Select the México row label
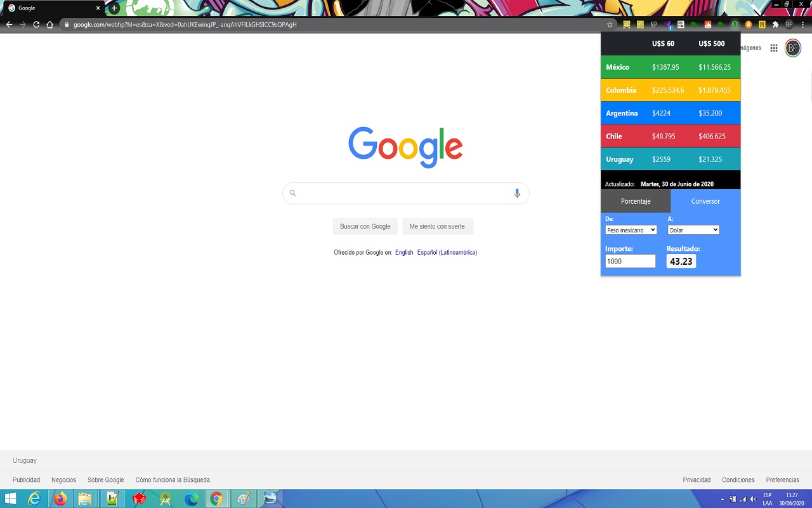The height and width of the screenshot is (508, 812). pyautogui.click(x=617, y=67)
